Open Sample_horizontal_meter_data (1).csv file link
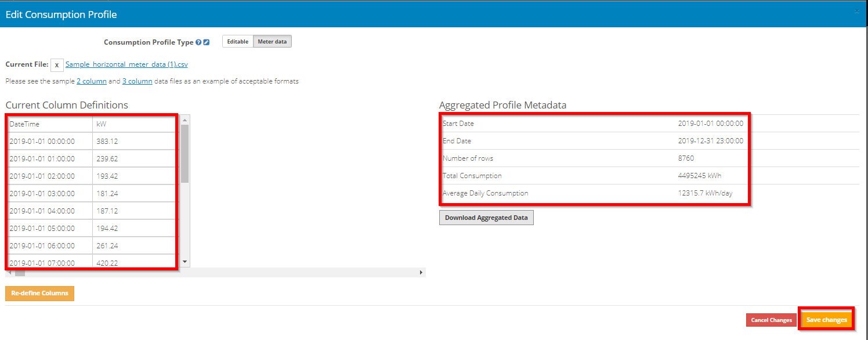 (x=126, y=64)
